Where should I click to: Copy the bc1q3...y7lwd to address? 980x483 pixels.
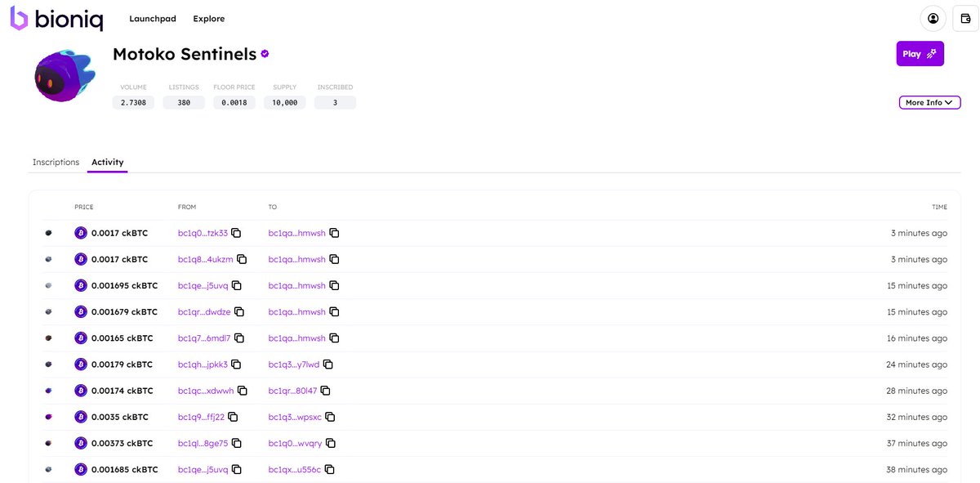[327, 364]
